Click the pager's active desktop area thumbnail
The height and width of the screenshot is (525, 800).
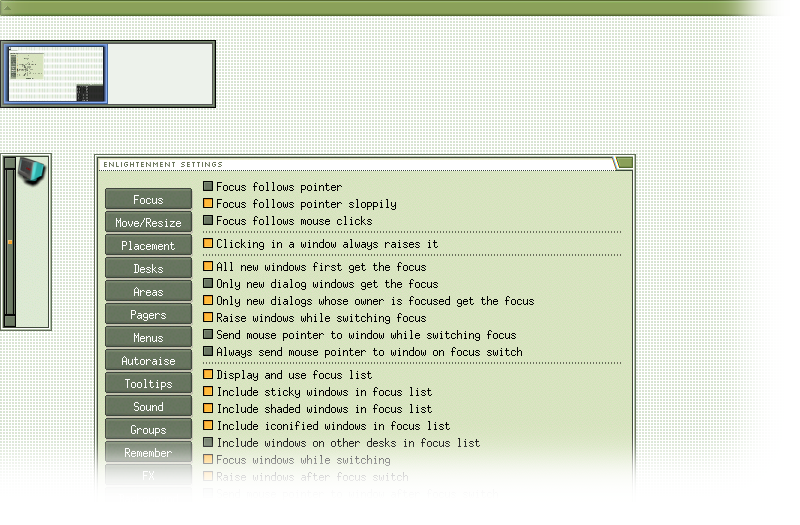56,74
